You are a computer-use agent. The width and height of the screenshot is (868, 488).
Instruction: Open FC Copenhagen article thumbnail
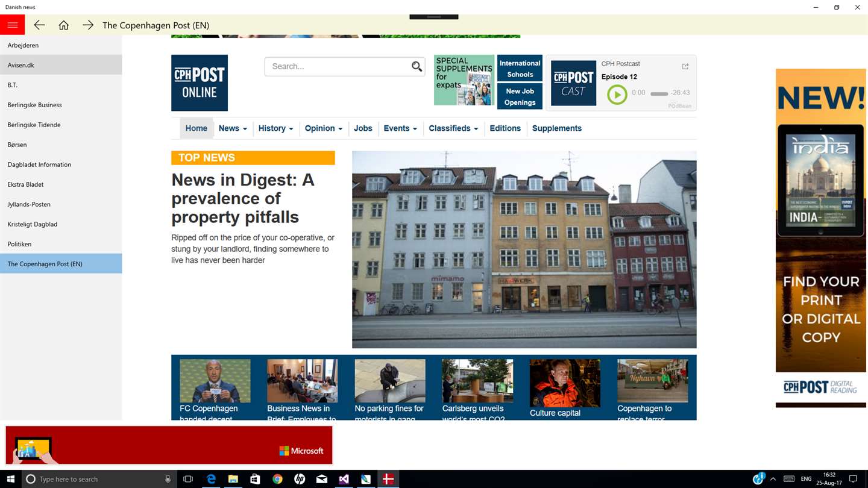(x=215, y=381)
